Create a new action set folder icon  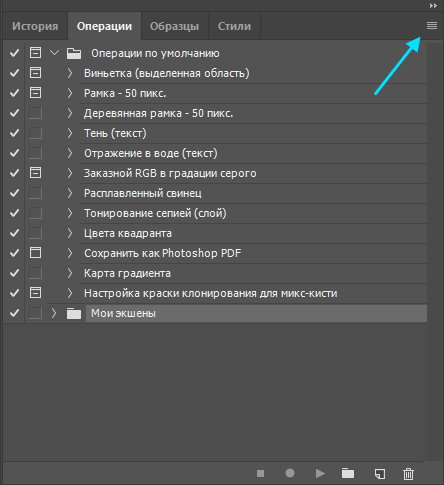tap(348, 473)
